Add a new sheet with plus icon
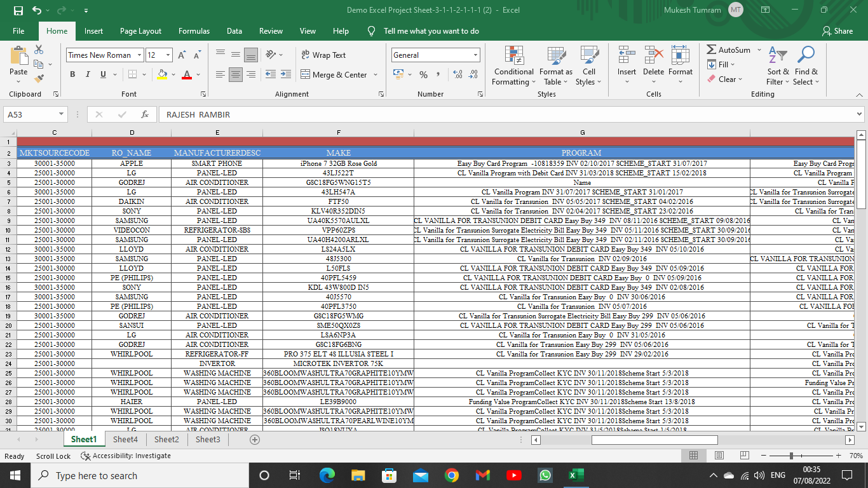Screen dimensions: 868x488 (255, 439)
